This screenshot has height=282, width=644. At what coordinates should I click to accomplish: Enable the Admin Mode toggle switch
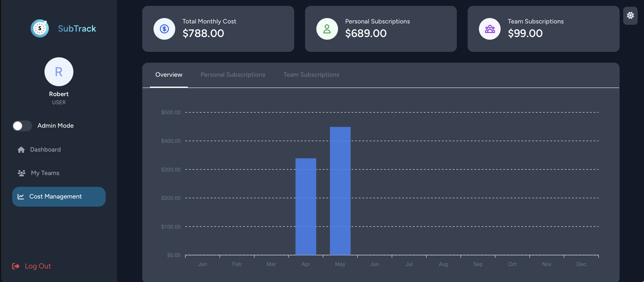(x=22, y=126)
